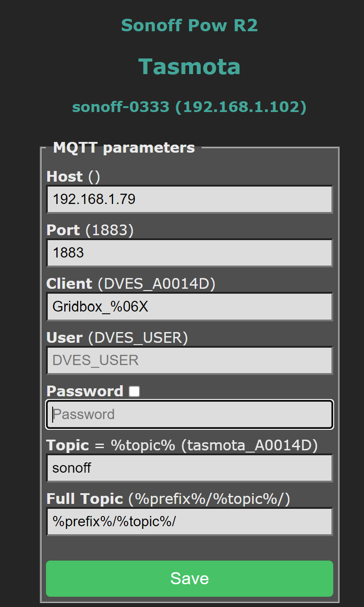This screenshot has height=607, width=364.
Task: Click the Client field with Gridbox_%06X
Action: pyautogui.click(x=189, y=307)
